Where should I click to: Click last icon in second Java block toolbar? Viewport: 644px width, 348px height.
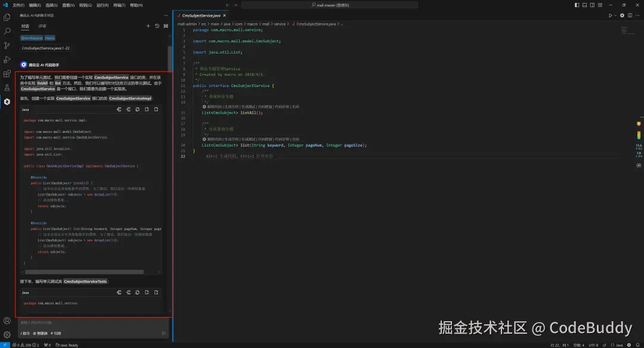click(156, 293)
